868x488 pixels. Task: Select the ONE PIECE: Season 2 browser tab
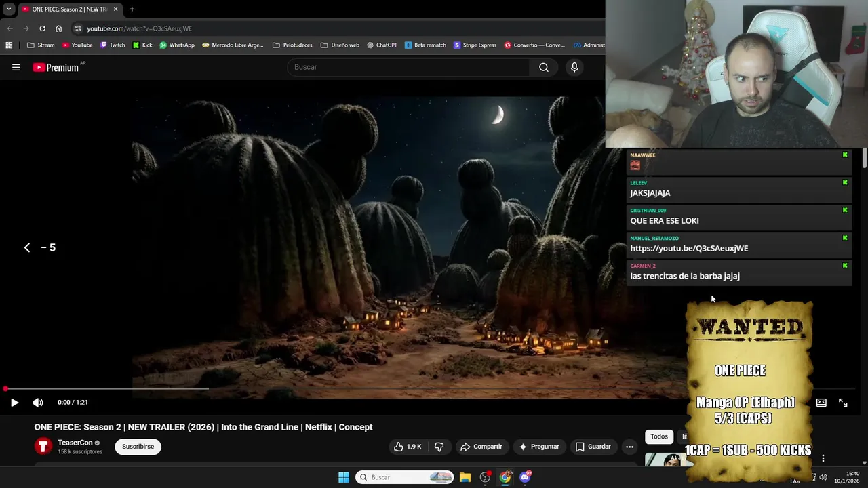click(70, 9)
